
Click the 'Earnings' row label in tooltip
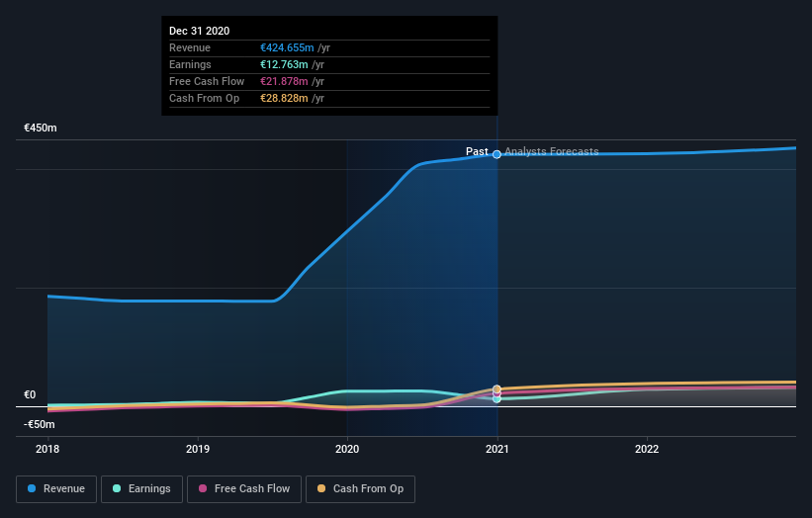click(190, 64)
